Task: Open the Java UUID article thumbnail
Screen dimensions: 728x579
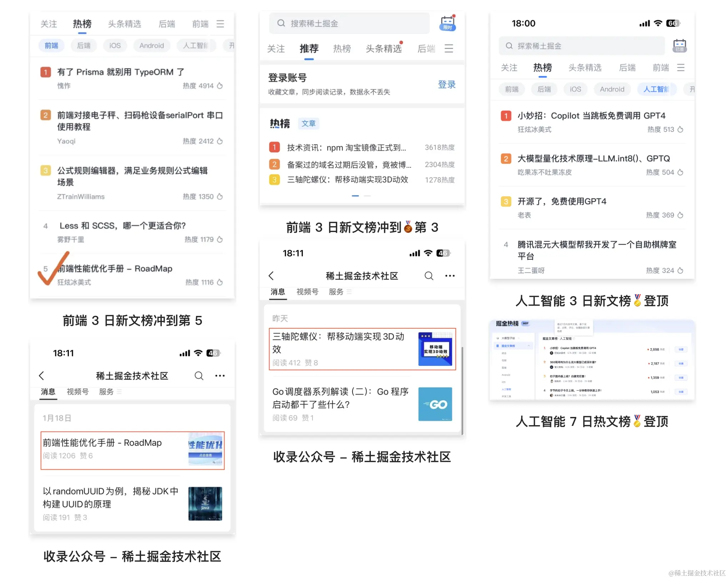Action: pyautogui.click(x=205, y=504)
